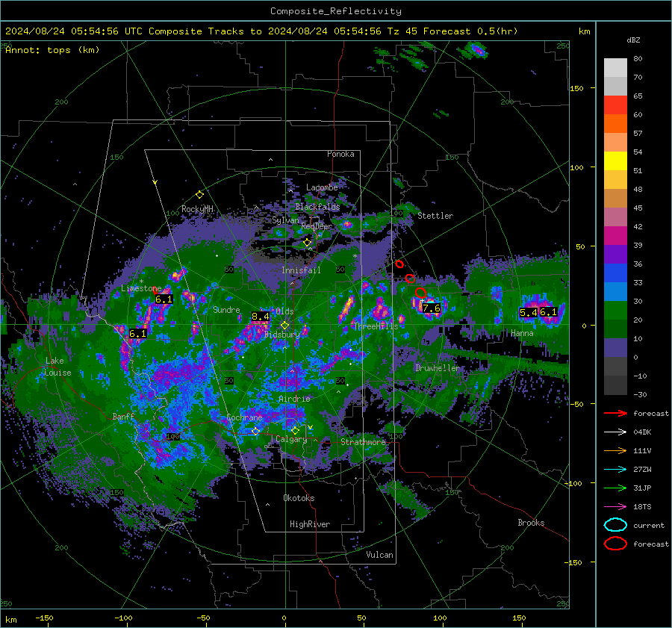Click the yellow diamond marker below Olds

tap(284, 326)
